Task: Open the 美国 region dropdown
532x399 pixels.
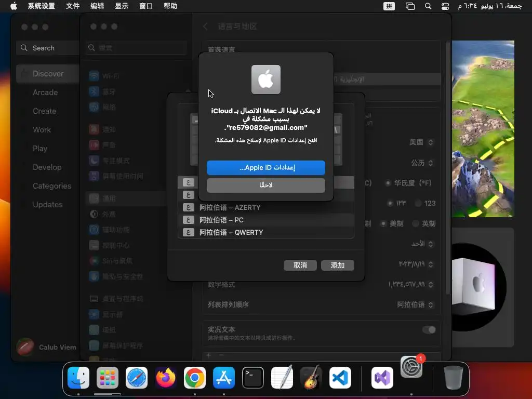Action: coord(421,142)
